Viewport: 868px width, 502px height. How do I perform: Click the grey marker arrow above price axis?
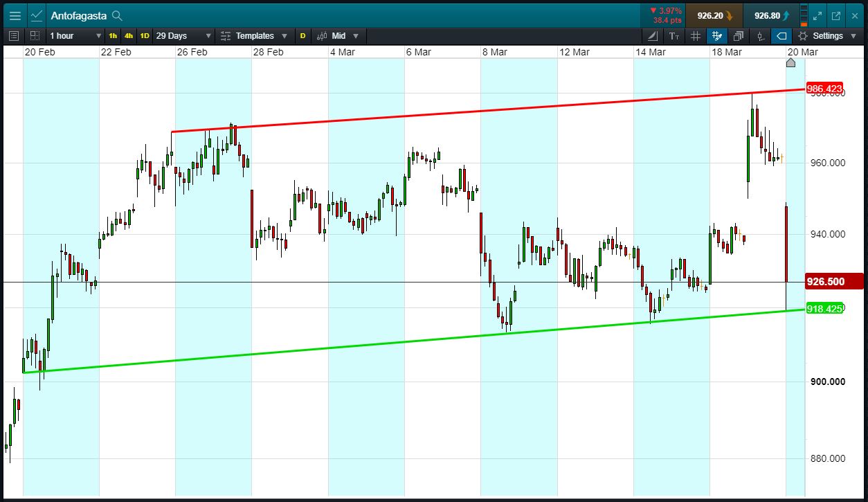coord(791,63)
